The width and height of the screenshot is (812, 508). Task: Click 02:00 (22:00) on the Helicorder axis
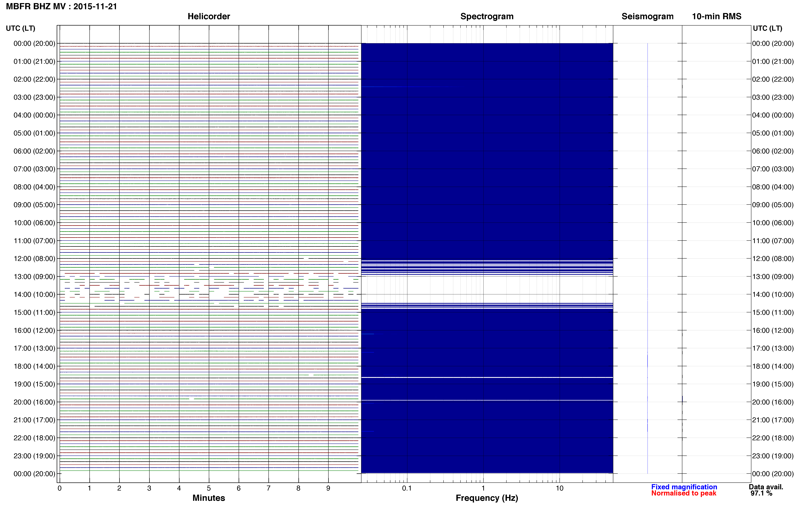[x=34, y=79]
